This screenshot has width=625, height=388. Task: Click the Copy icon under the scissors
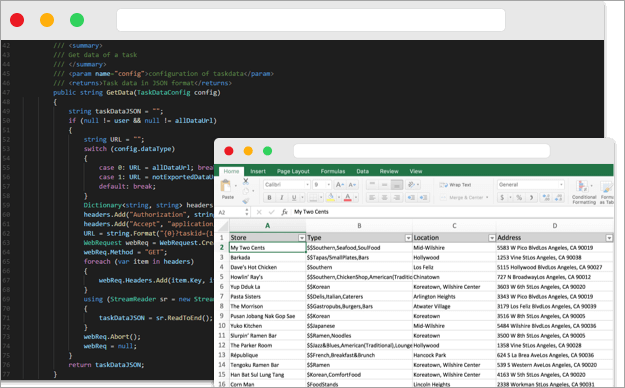(x=246, y=191)
